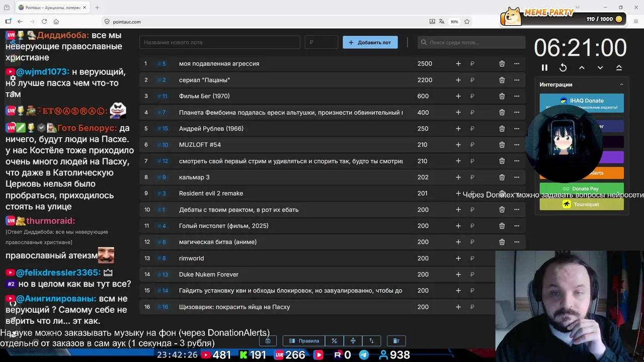Viewport: 644px width, 362px height.
Task: Click the save icon in bottom toolbar
Action: pos(268,341)
